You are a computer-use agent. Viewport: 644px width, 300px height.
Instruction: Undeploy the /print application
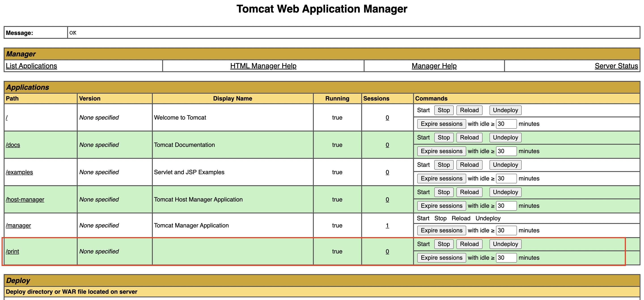[x=505, y=244]
